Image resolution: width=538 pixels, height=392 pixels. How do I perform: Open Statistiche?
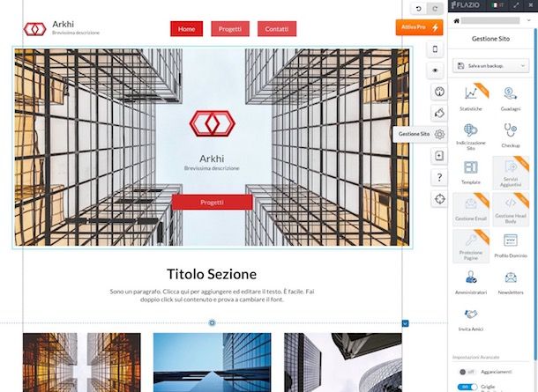point(471,99)
